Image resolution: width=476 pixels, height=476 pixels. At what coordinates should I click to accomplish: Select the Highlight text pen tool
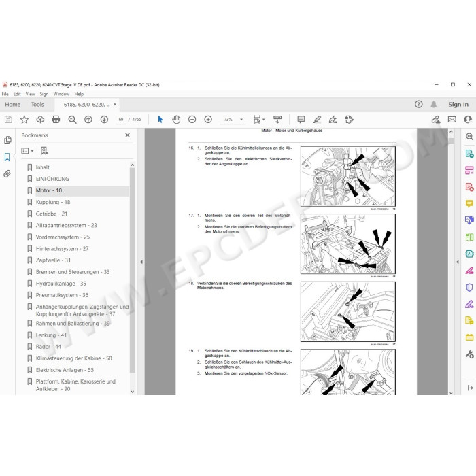click(x=317, y=120)
